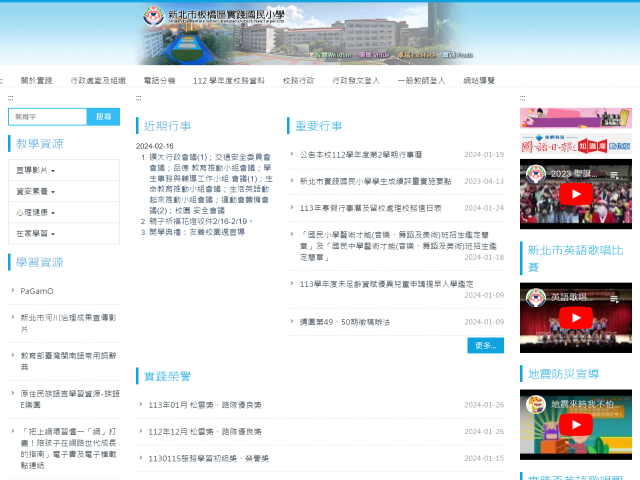The width and height of the screenshot is (640, 480).
Task: Click the 地震防災宣導 heading
Action: [x=563, y=374]
